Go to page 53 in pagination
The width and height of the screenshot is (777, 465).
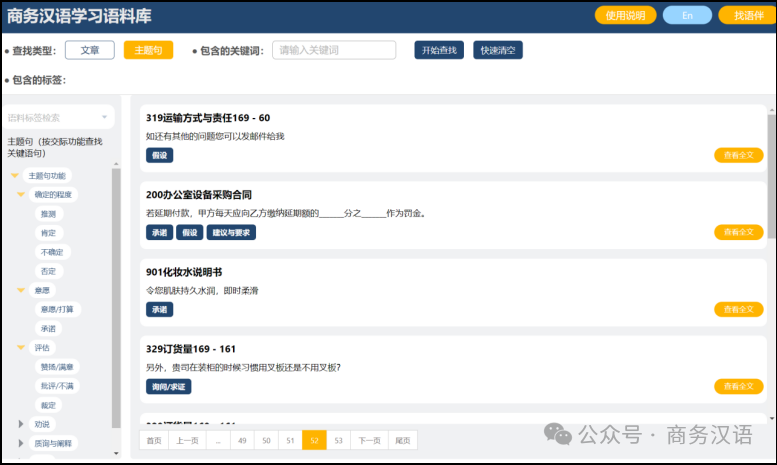pos(338,440)
